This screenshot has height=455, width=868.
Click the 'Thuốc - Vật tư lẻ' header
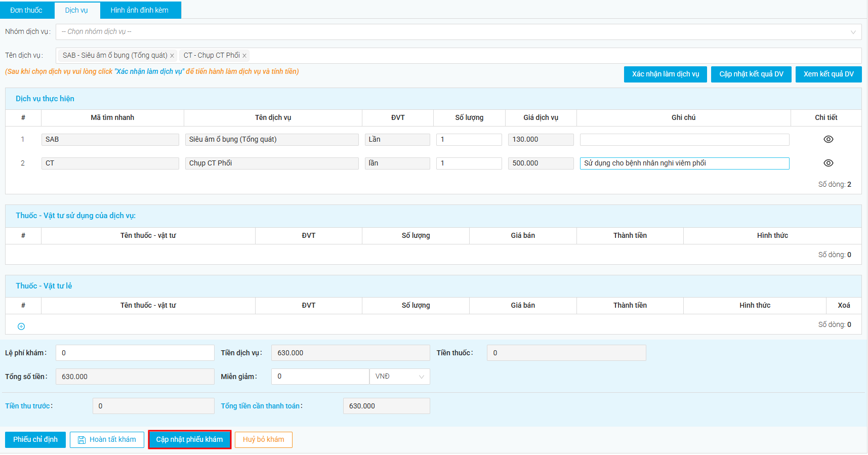tap(44, 286)
